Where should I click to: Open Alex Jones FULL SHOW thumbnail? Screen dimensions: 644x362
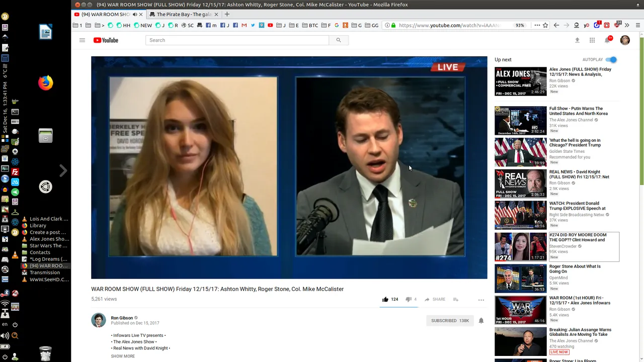[520, 81]
